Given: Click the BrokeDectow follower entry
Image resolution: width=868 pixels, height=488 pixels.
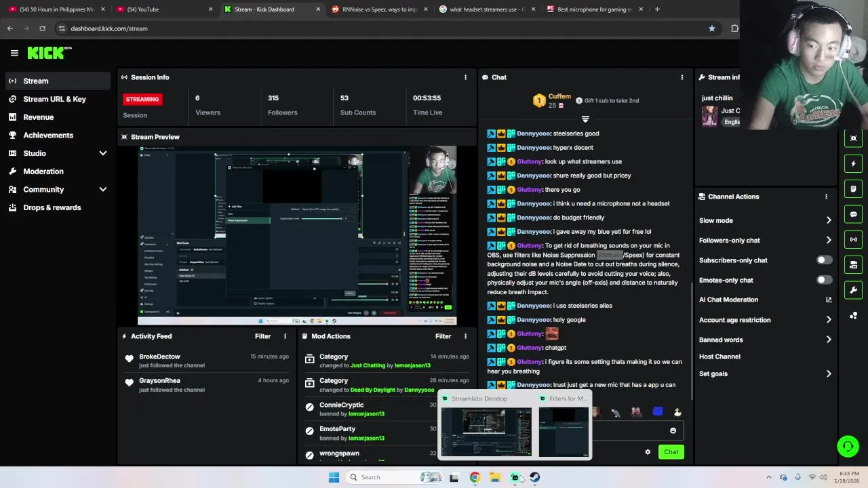Looking at the screenshot, I should pyautogui.click(x=207, y=361).
